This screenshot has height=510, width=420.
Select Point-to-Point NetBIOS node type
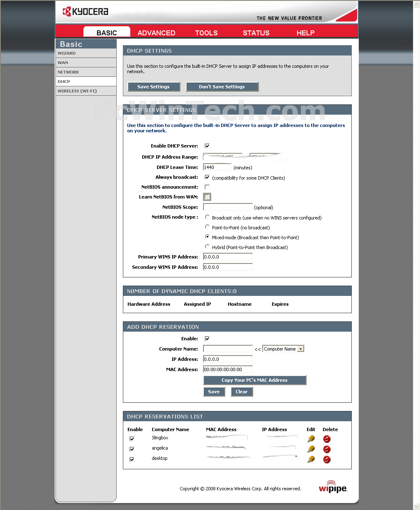(x=207, y=227)
